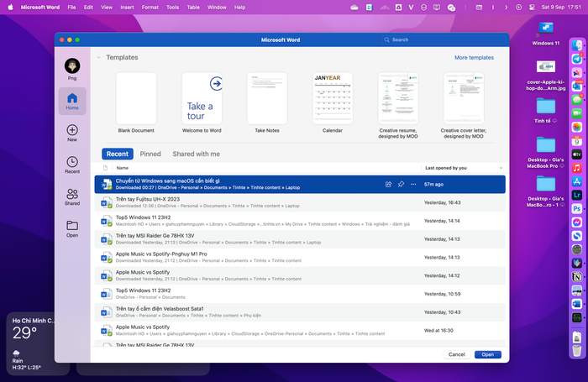
Task: Open the Trash in the Dock
Action: 577,350
